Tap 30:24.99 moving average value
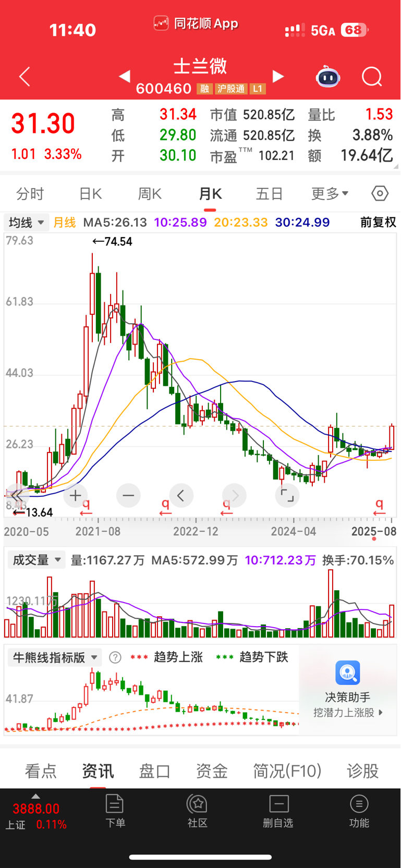The height and width of the screenshot is (868, 401). click(x=302, y=223)
